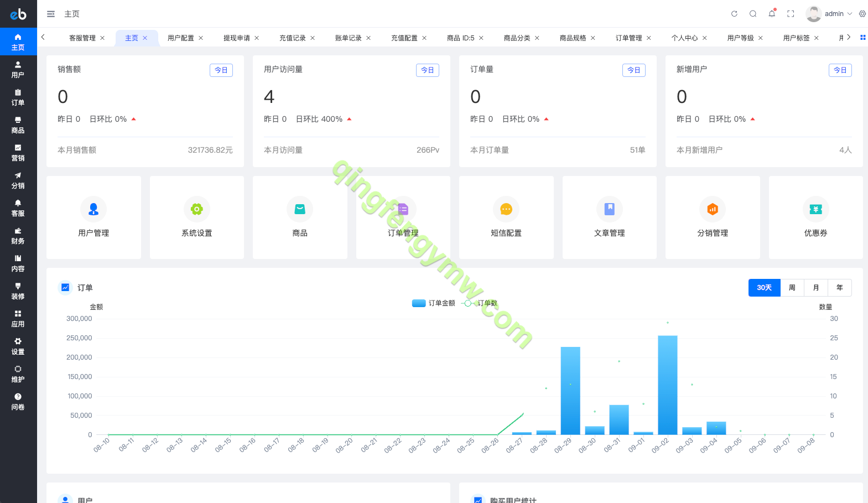
Task: Open the 问卷 sidebar menu
Action: tap(18, 401)
